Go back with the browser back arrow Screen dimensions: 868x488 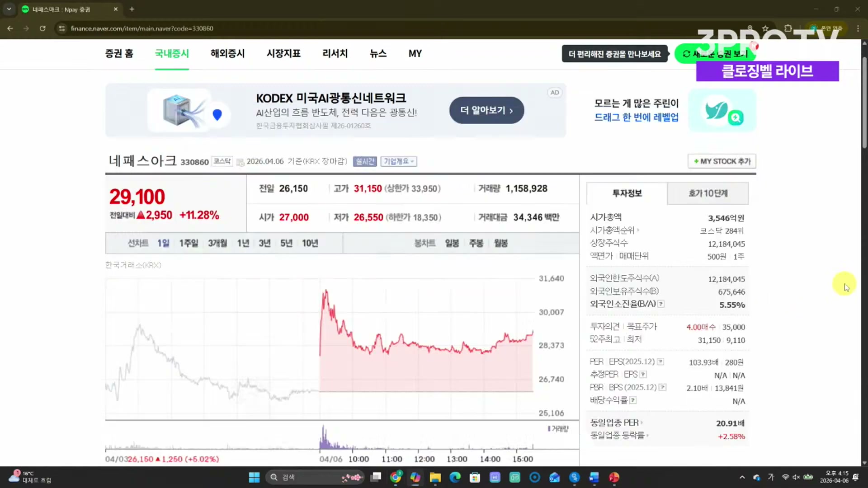coord(10,28)
